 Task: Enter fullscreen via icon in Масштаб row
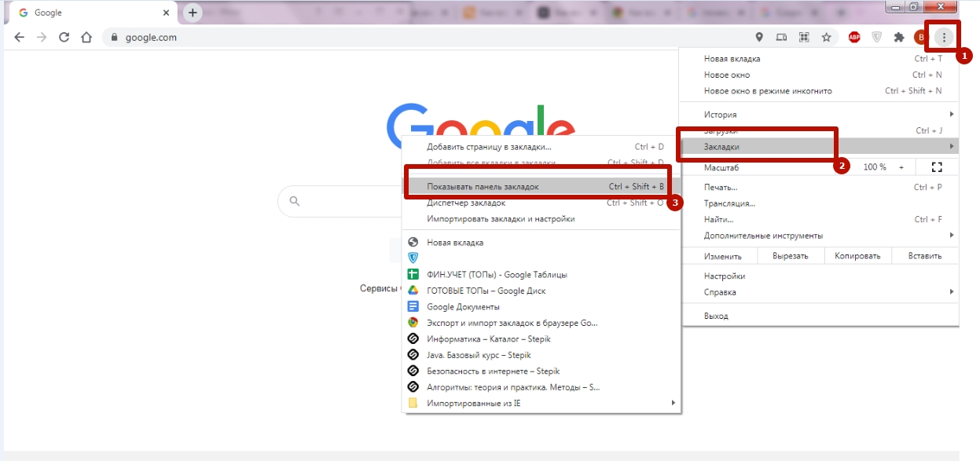pyautogui.click(x=936, y=167)
